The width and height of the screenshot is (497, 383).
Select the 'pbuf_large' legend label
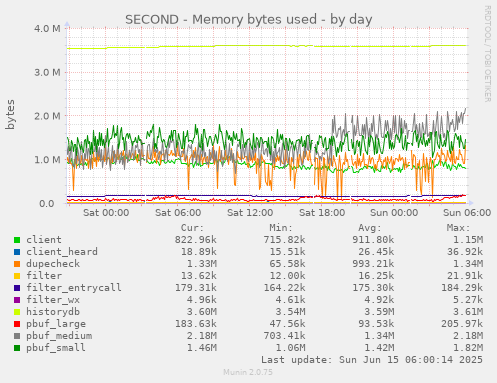(56, 324)
